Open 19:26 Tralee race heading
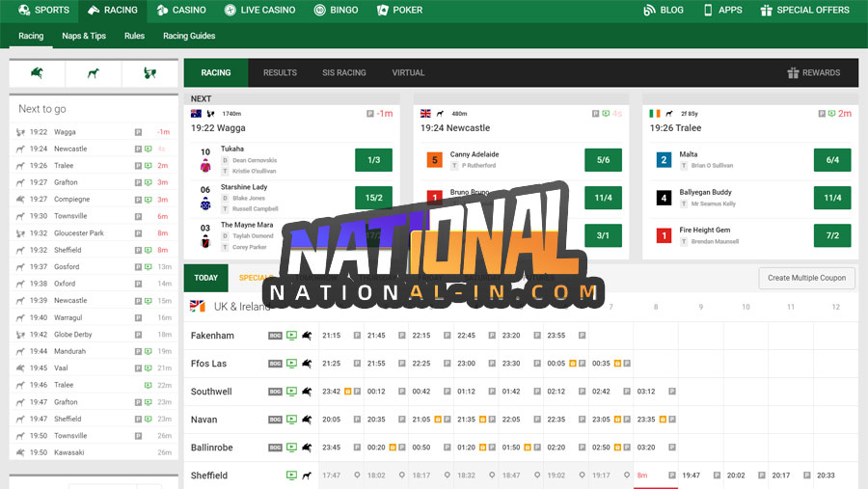Screen dimensions: 868x489 tap(675, 128)
